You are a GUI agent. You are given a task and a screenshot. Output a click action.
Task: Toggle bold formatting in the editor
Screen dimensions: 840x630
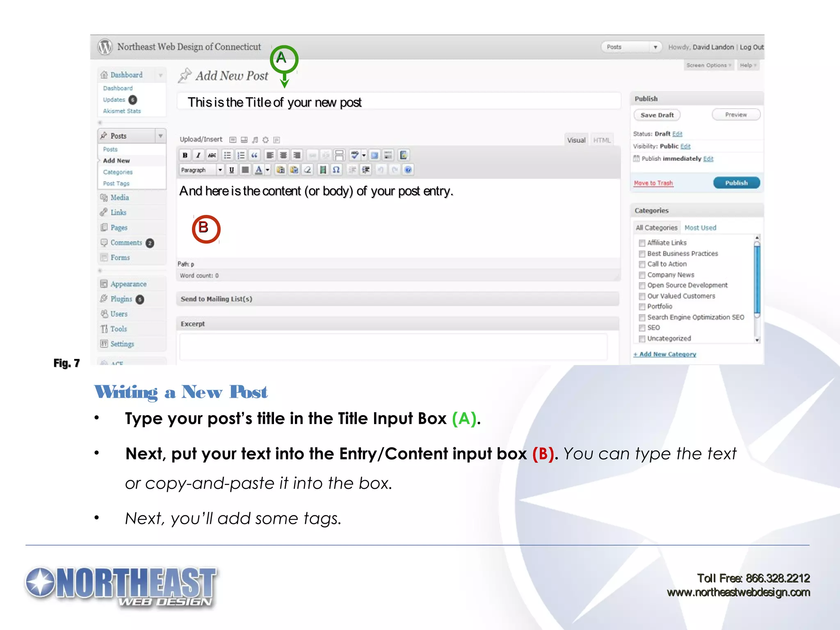click(185, 155)
